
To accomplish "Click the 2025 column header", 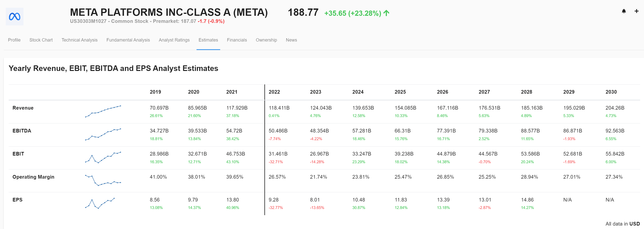I will (x=400, y=92).
